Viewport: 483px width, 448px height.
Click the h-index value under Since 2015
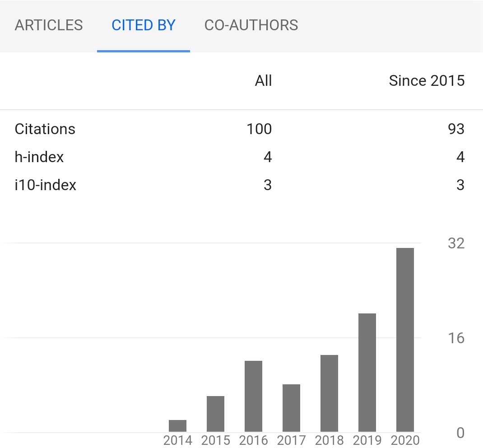(x=460, y=157)
